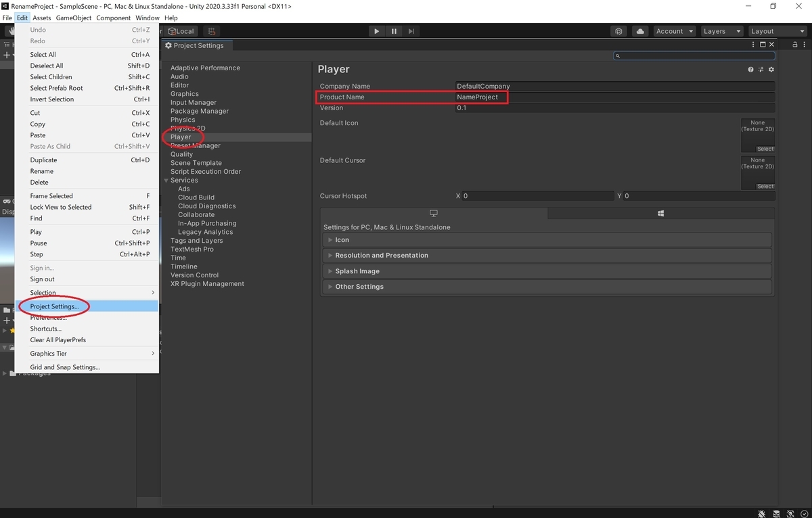Click Select under Default Cursor

765,186
